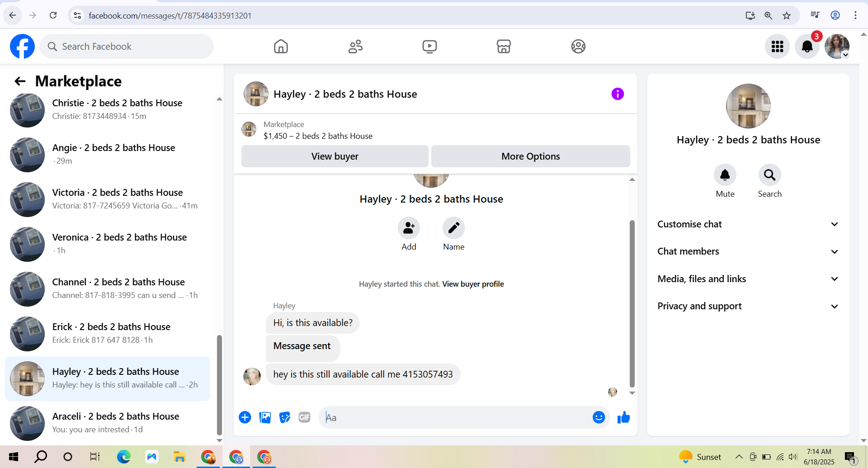
Task: Click the message with phone number 4153057493
Action: coord(363,374)
